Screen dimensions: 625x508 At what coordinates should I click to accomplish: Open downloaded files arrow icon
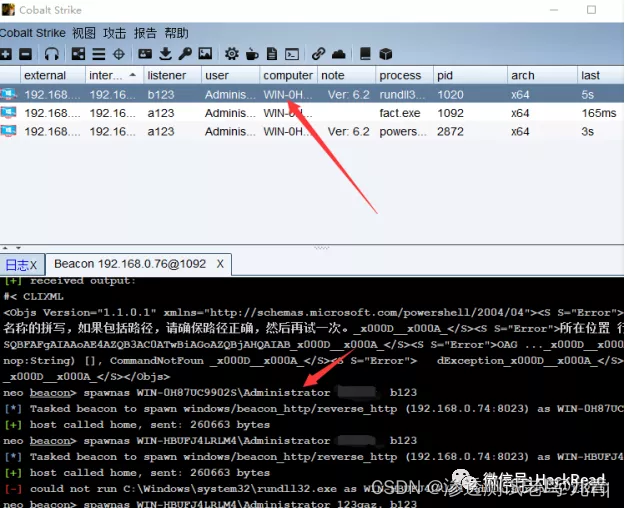tap(165, 53)
